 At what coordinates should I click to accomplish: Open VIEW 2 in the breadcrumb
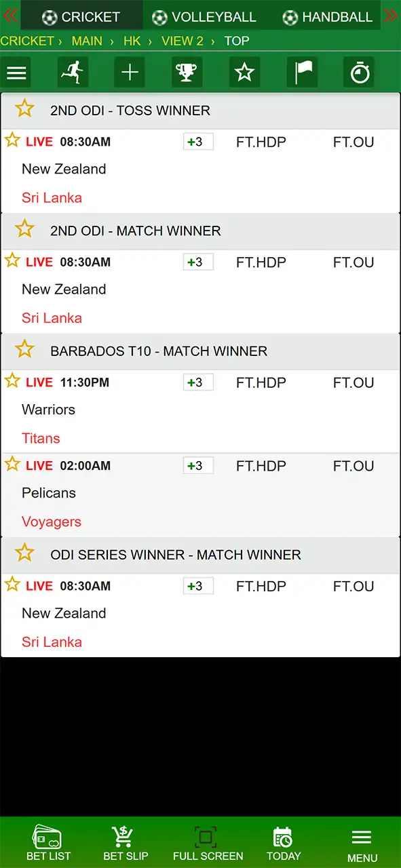tap(182, 41)
